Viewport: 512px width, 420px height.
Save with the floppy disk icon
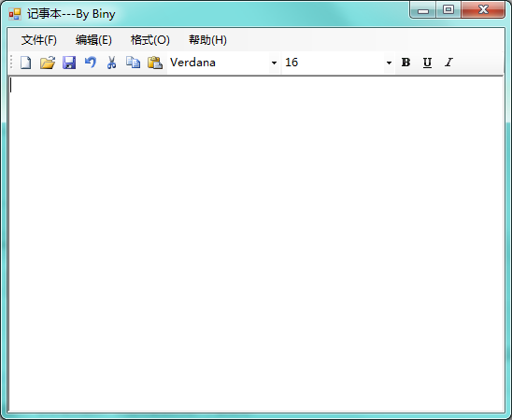coord(69,63)
